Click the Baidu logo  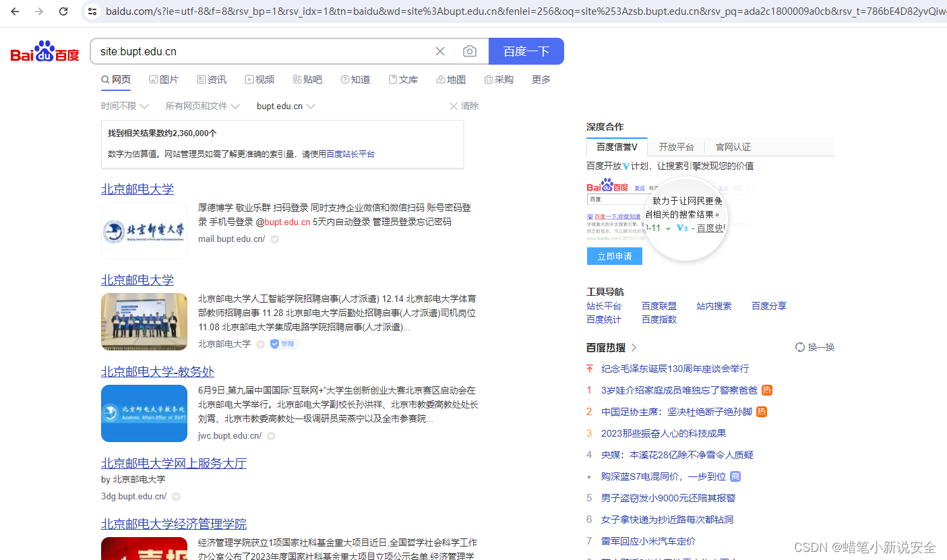click(45, 51)
